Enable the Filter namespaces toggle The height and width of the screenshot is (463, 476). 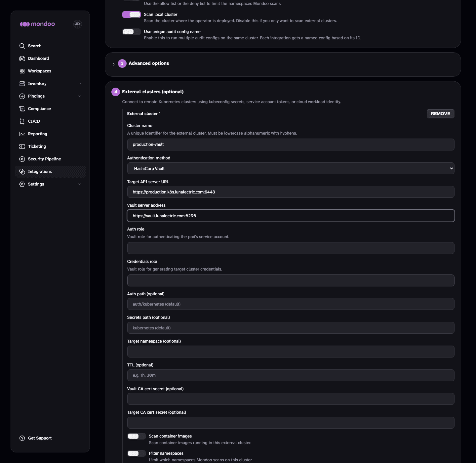click(x=137, y=453)
